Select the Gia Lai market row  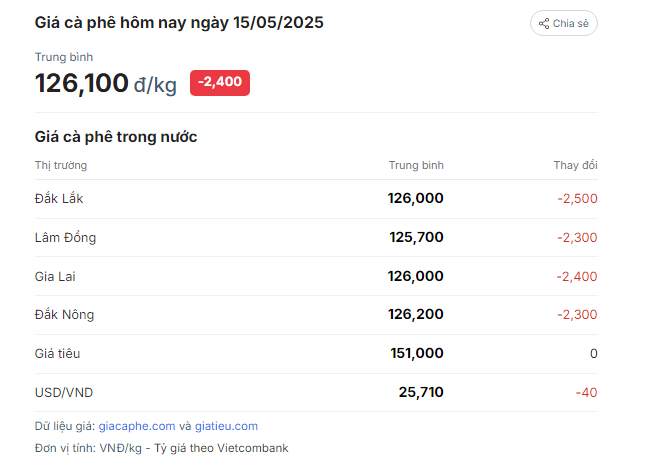coord(316,276)
